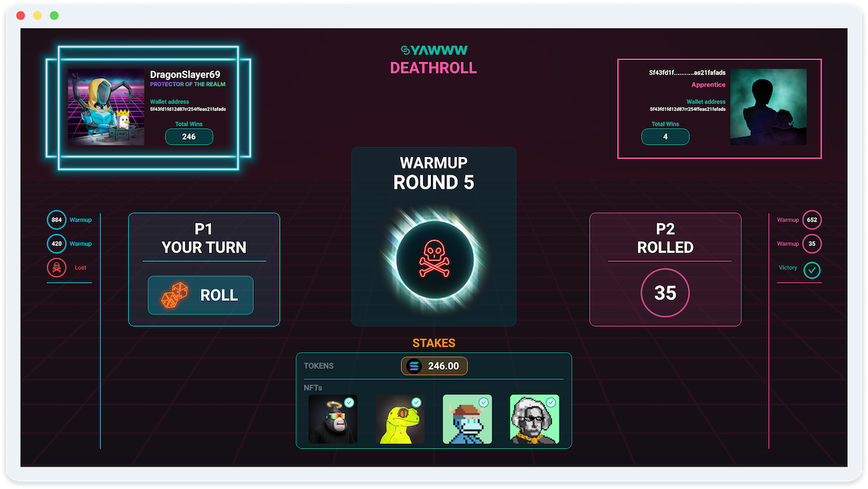Click the skull and crossbones center orb
The height and width of the screenshot is (489, 868).
click(x=434, y=260)
